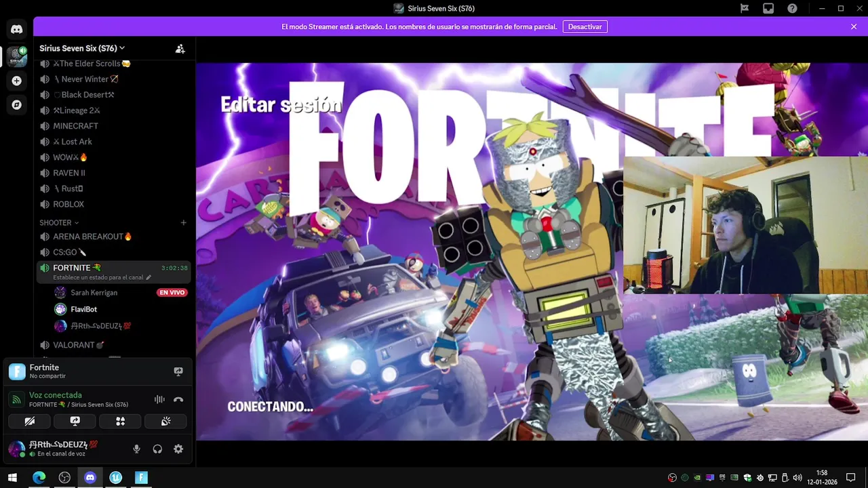Toggle headphones deafen in user panel

[157, 449]
